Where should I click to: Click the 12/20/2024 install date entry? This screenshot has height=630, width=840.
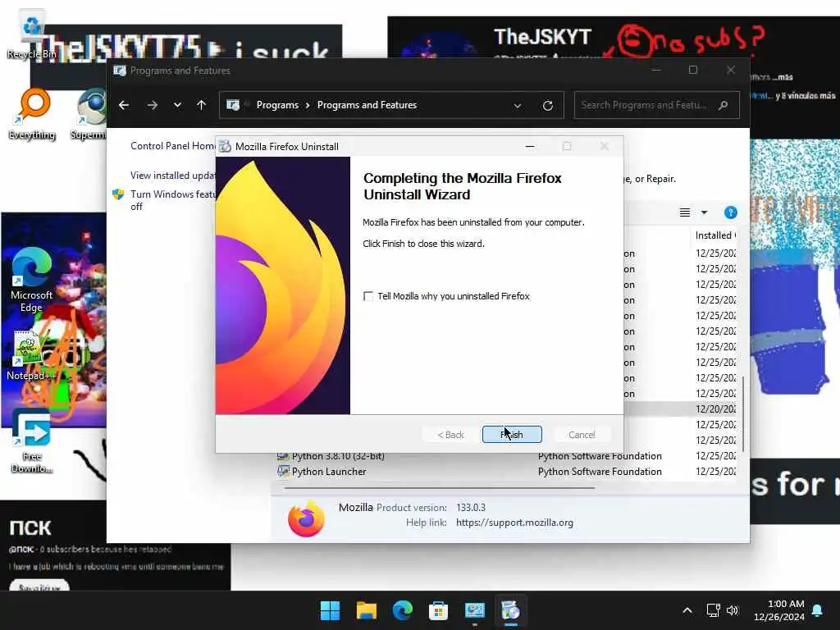pyautogui.click(x=715, y=409)
